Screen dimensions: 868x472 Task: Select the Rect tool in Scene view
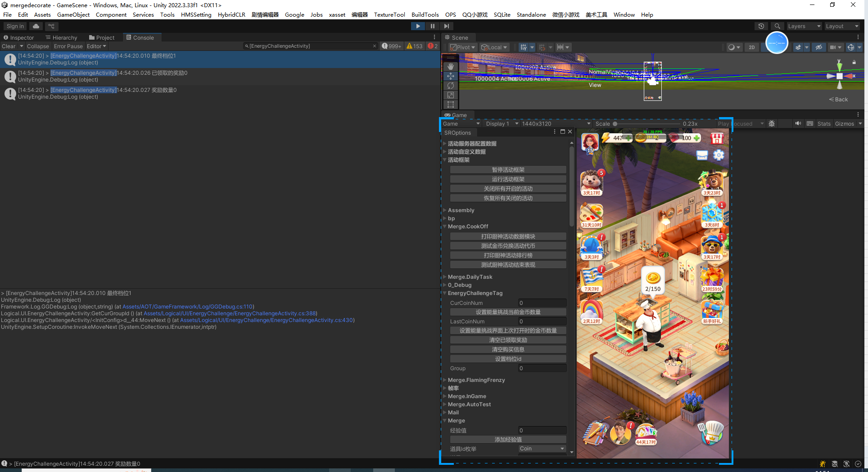click(x=451, y=104)
